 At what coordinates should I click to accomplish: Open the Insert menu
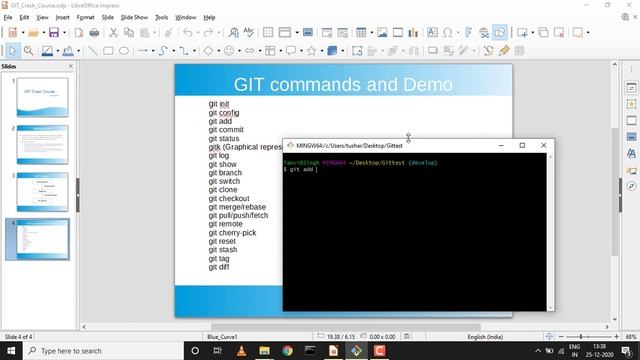62,18
